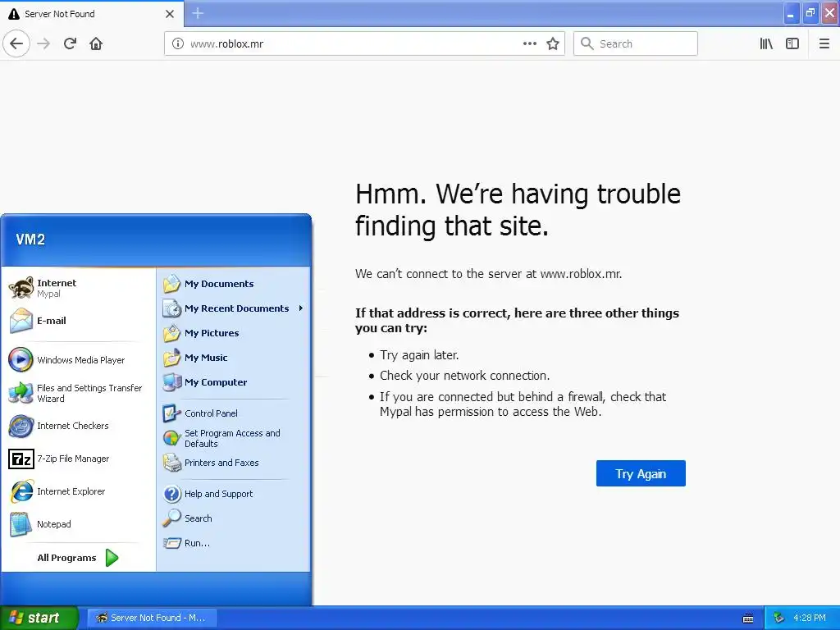Open the Library bookshelf icon
The width and height of the screenshot is (840, 630).
[766, 44]
